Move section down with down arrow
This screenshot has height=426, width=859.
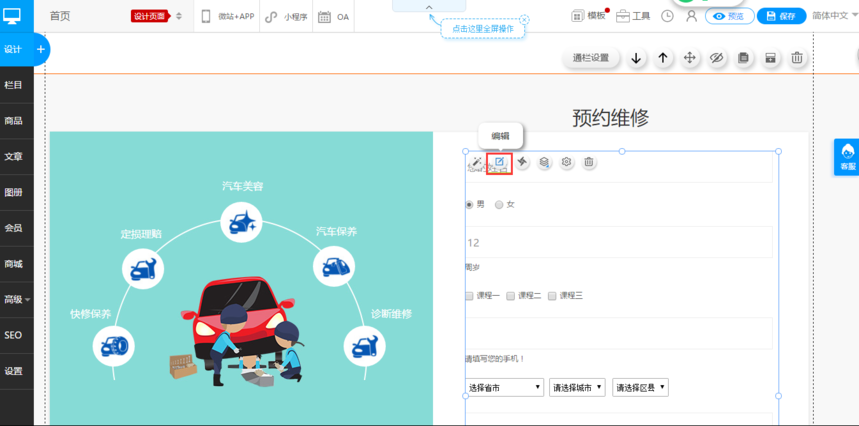tap(637, 58)
